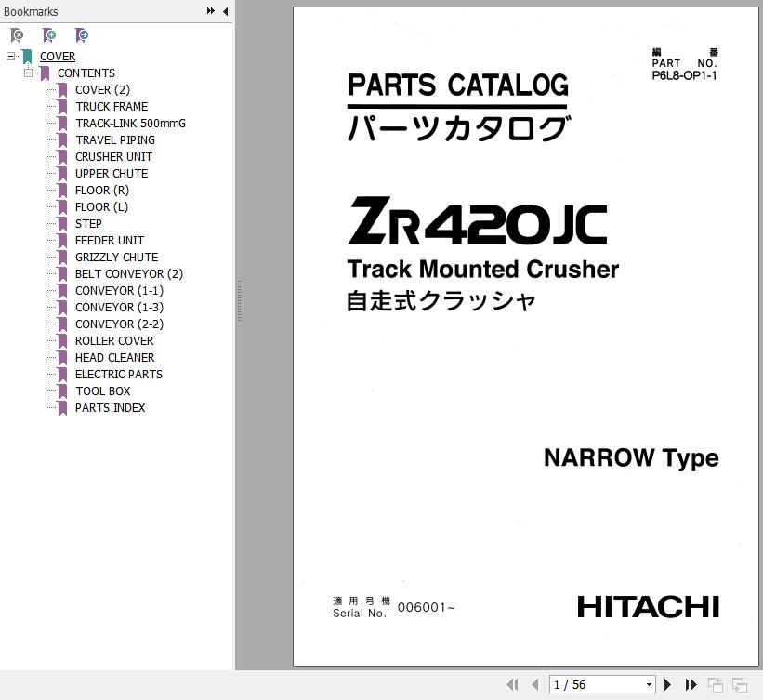Collapse the COVER bookmark tree node

(x=10, y=57)
